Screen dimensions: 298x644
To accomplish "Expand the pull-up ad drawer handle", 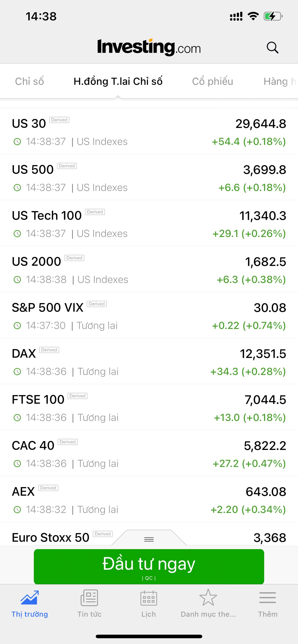I will coord(149,539).
